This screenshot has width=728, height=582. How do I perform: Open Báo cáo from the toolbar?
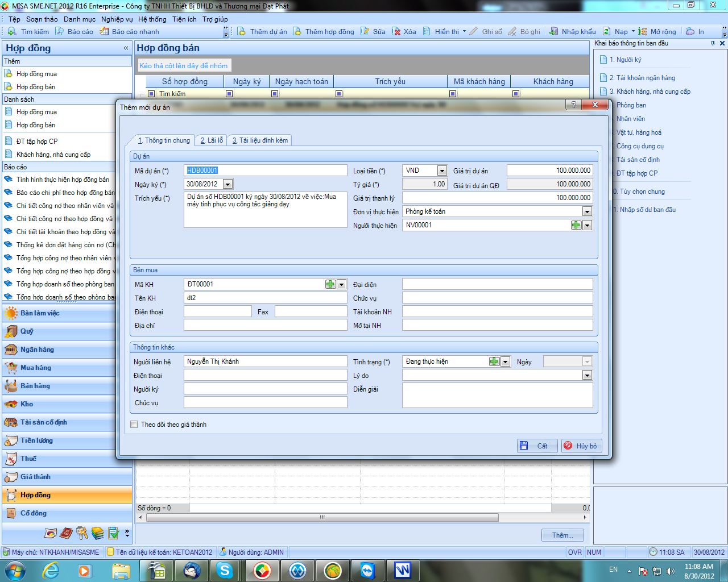point(74,32)
